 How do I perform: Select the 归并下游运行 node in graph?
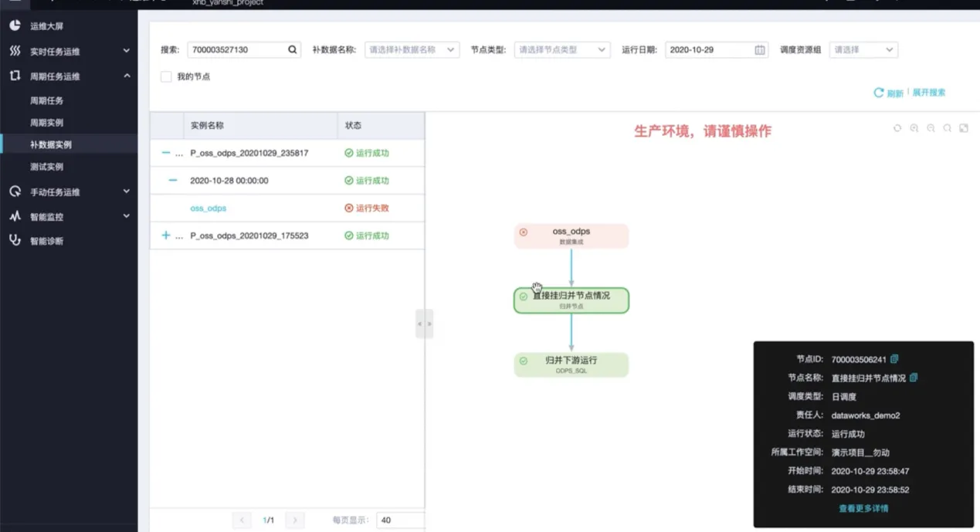(571, 364)
